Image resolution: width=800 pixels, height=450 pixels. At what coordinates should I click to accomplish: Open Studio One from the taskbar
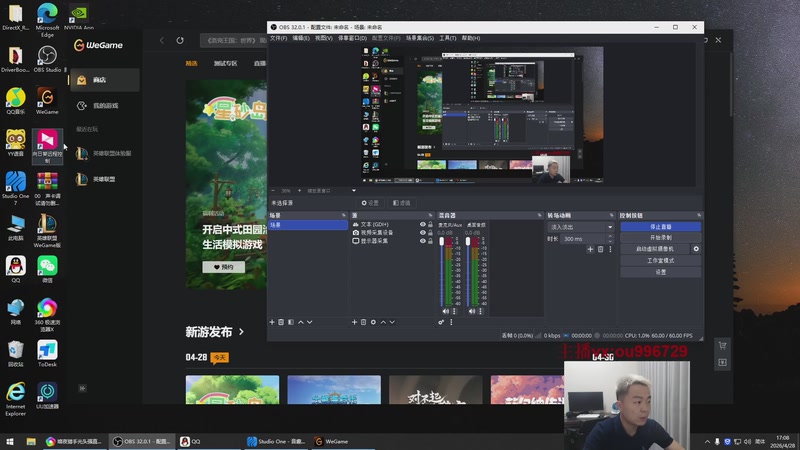click(276, 441)
